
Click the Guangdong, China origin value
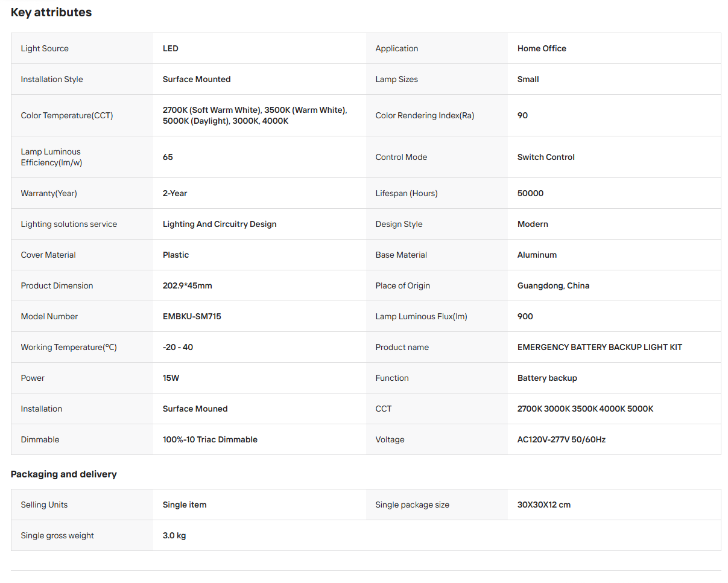(553, 285)
